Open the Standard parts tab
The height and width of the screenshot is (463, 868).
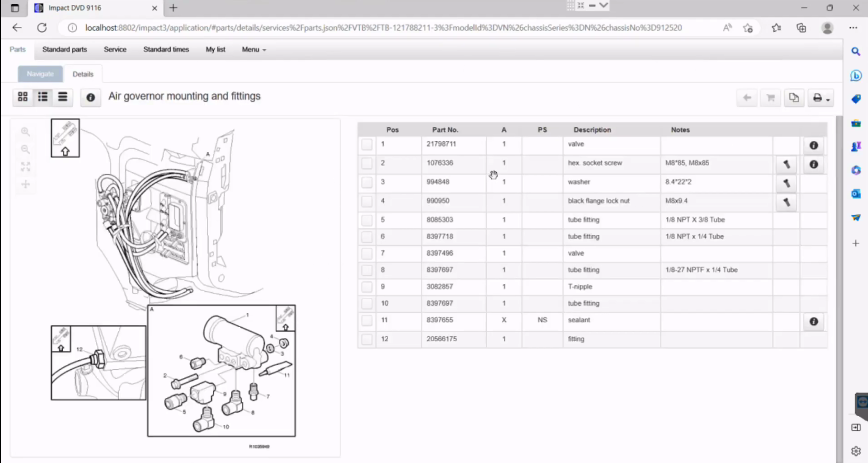pos(64,49)
